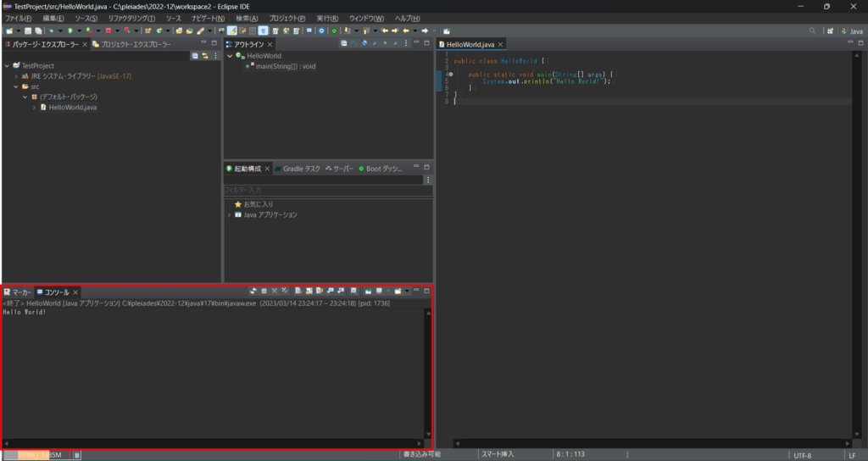The image size is (868, 461).
Task: Expand JRE システム・ライブラリー node
Action: [x=16, y=76]
